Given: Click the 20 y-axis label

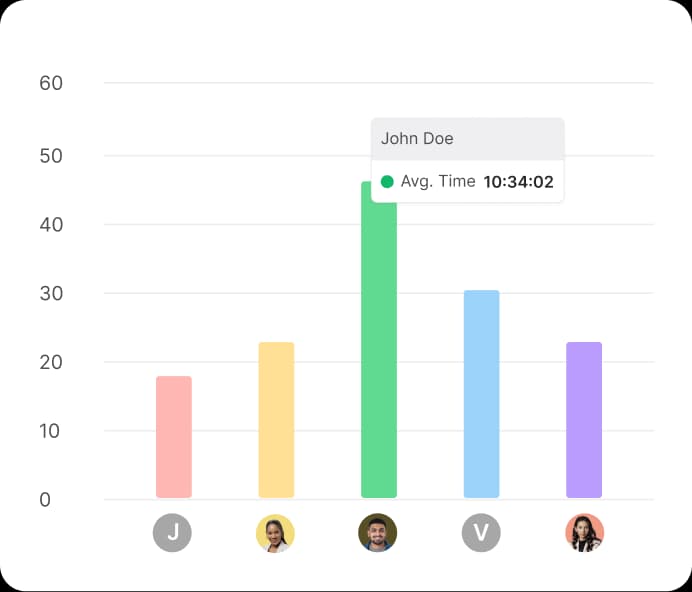Looking at the screenshot, I should (x=51, y=362).
